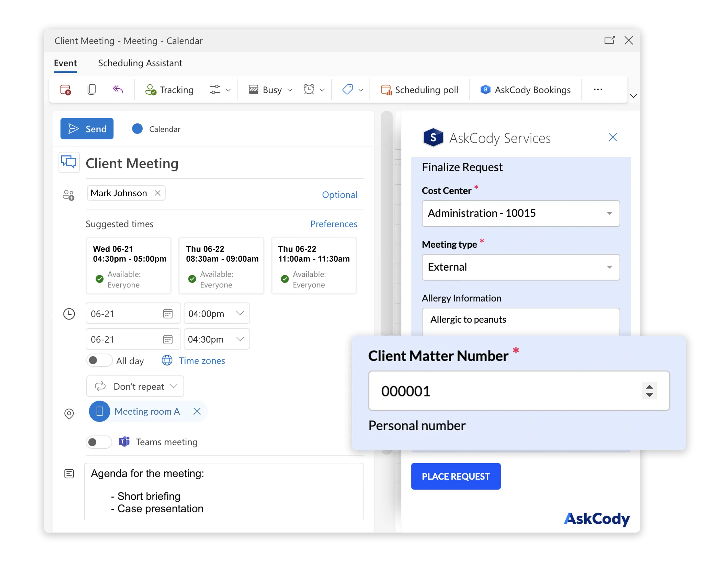Image resolution: width=728 pixels, height=563 pixels.
Task: Open the 04:30pm end time dropdown
Action: 217,339
